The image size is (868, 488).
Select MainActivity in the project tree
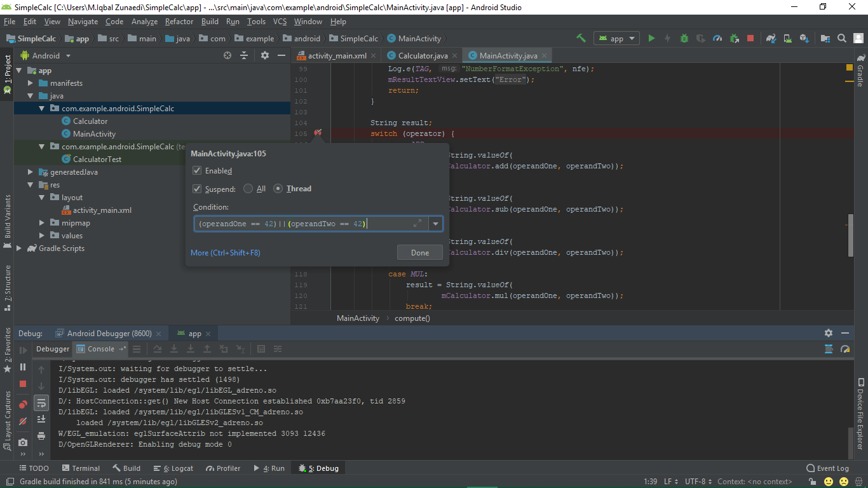pos(94,134)
